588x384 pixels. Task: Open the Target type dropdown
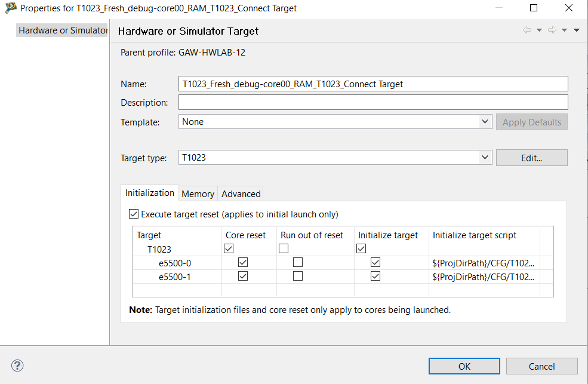pyautogui.click(x=485, y=158)
